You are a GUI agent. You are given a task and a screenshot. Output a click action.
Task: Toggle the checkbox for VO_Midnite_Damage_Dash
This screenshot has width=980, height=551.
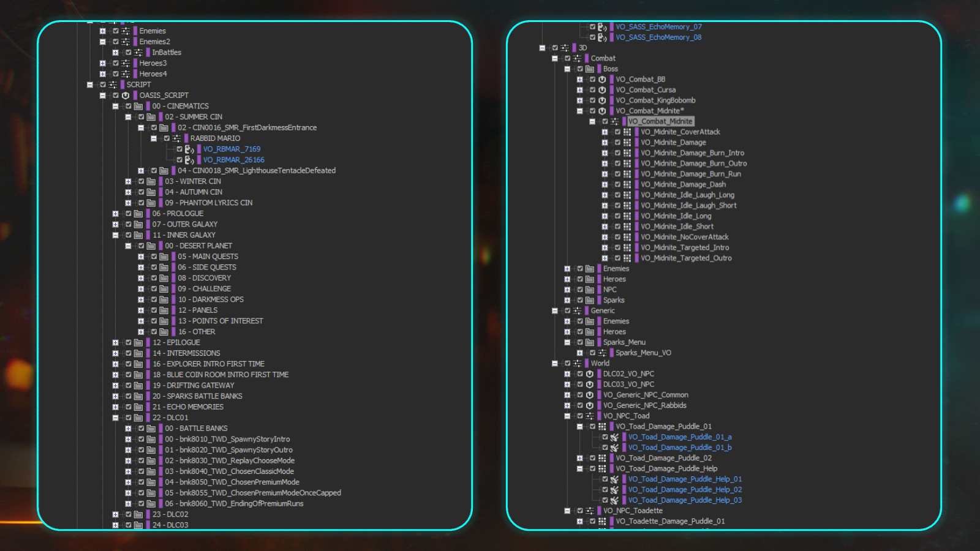click(617, 184)
